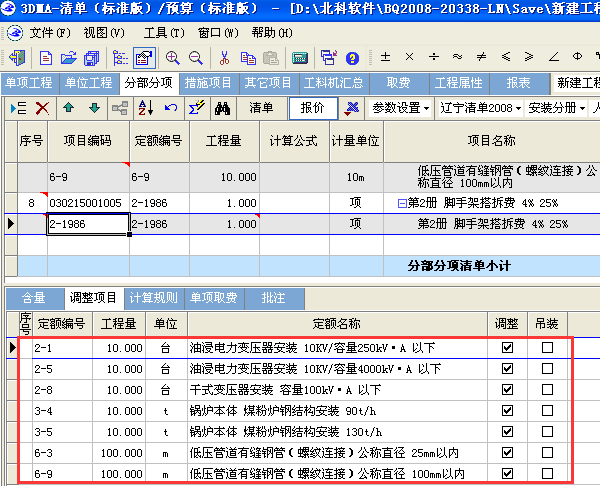Open the 辽宁清单2008 dropdown
This screenshot has width=600, height=486.
tap(479, 108)
